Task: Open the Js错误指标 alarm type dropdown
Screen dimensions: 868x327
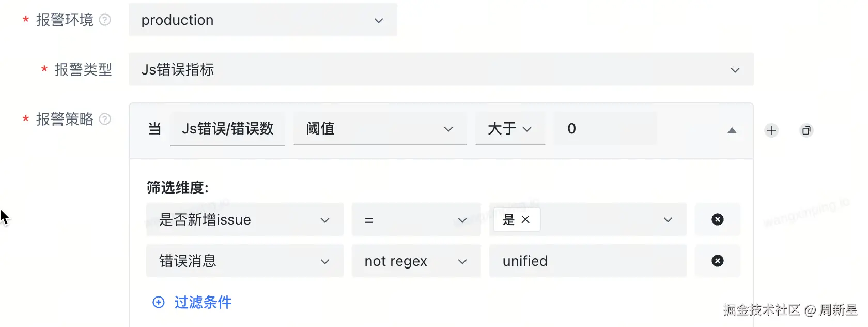Action: point(441,70)
